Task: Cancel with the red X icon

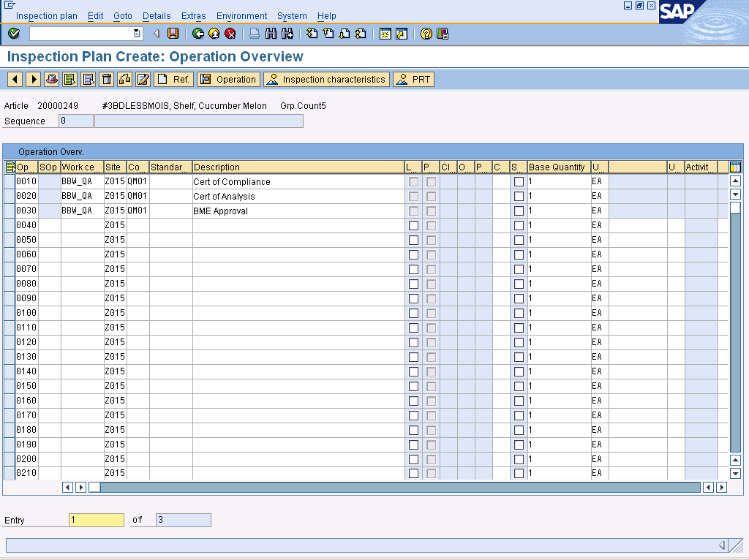Action: (x=230, y=34)
